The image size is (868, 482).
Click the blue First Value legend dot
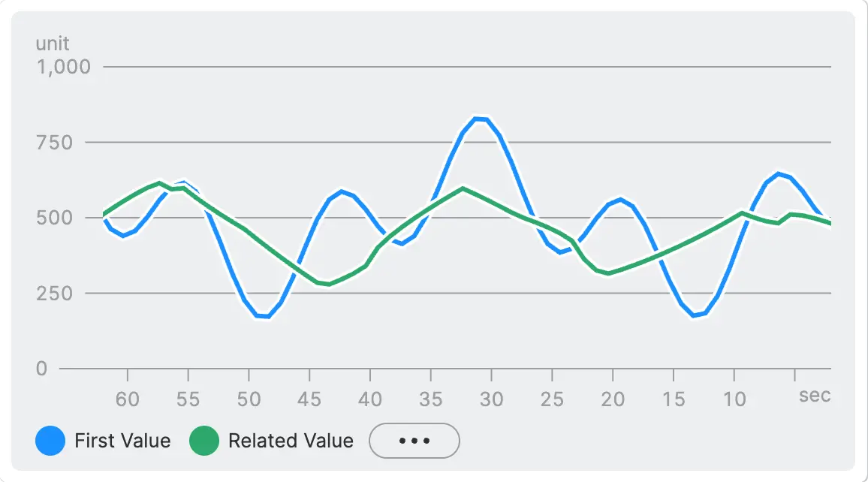51,441
